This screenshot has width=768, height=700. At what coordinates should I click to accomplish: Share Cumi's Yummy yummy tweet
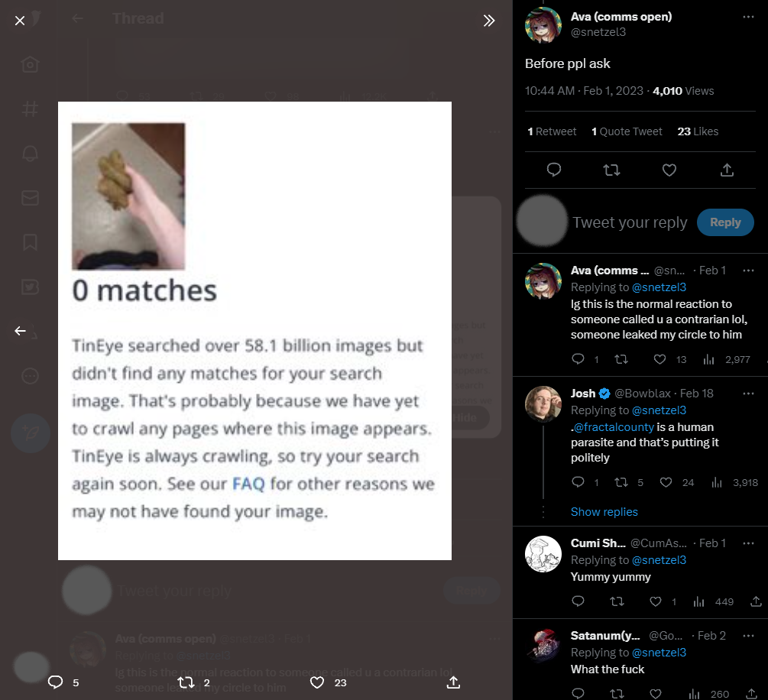(x=757, y=601)
